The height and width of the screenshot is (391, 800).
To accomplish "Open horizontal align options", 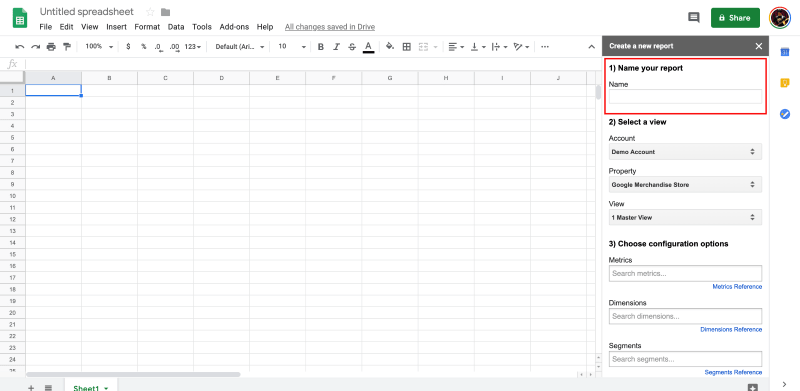I will tap(456, 46).
